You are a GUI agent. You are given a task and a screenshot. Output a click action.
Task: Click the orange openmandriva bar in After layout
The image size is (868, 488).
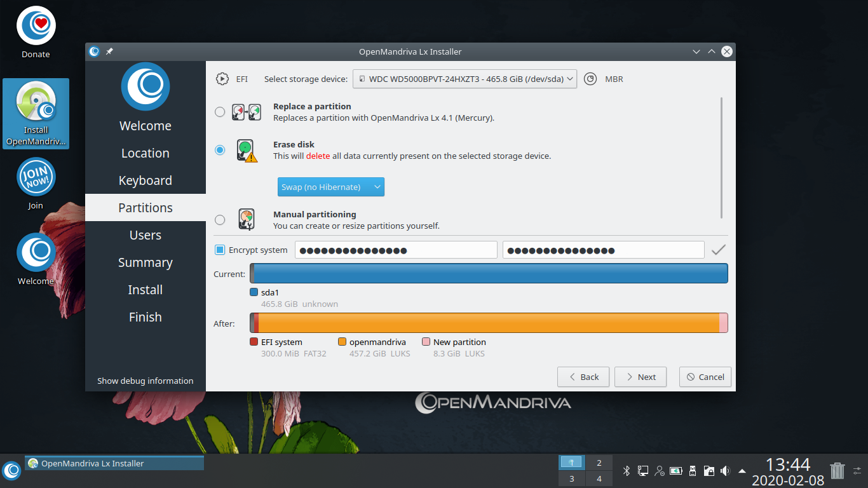coord(489,323)
